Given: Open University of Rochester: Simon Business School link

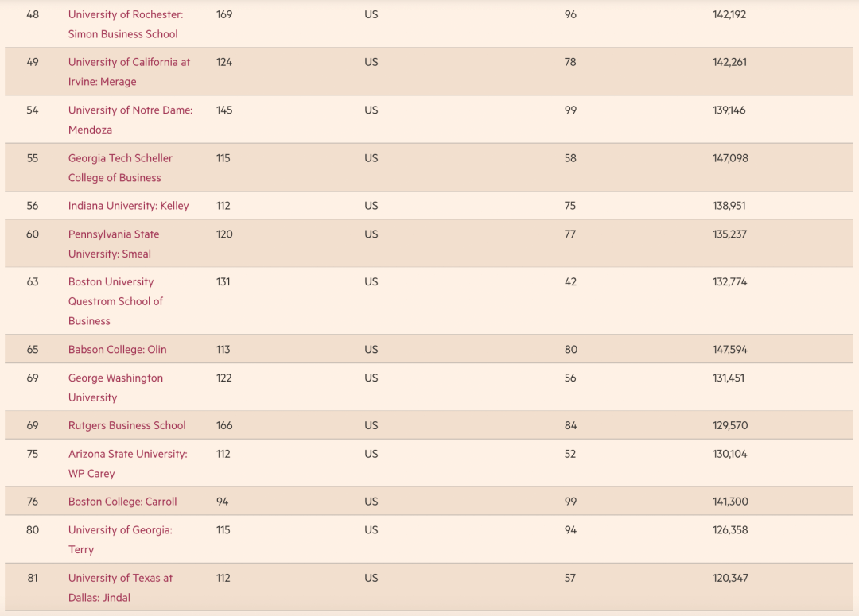Looking at the screenshot, I should pos(126,24).
